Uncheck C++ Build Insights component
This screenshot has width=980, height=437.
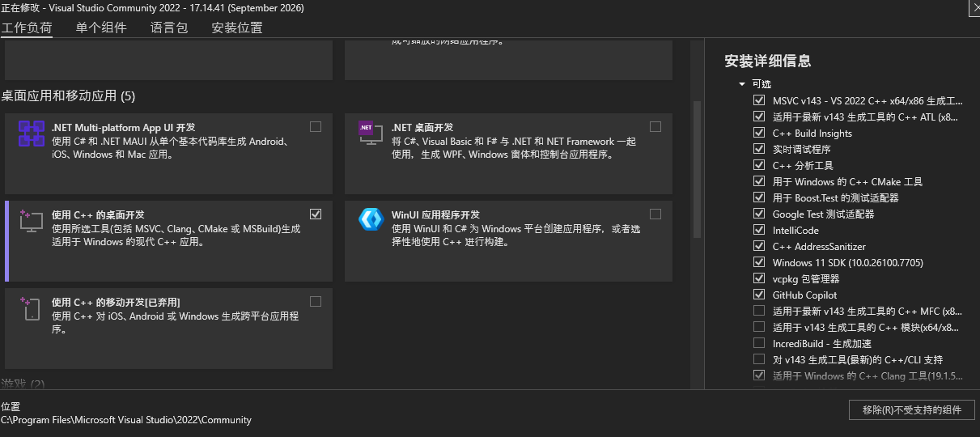[x=759, y=133]
